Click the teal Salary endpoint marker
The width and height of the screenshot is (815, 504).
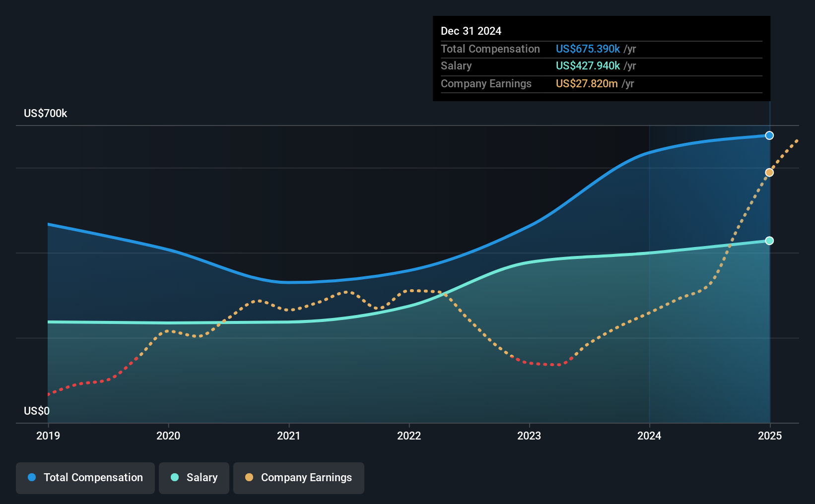tap(769, 241)
